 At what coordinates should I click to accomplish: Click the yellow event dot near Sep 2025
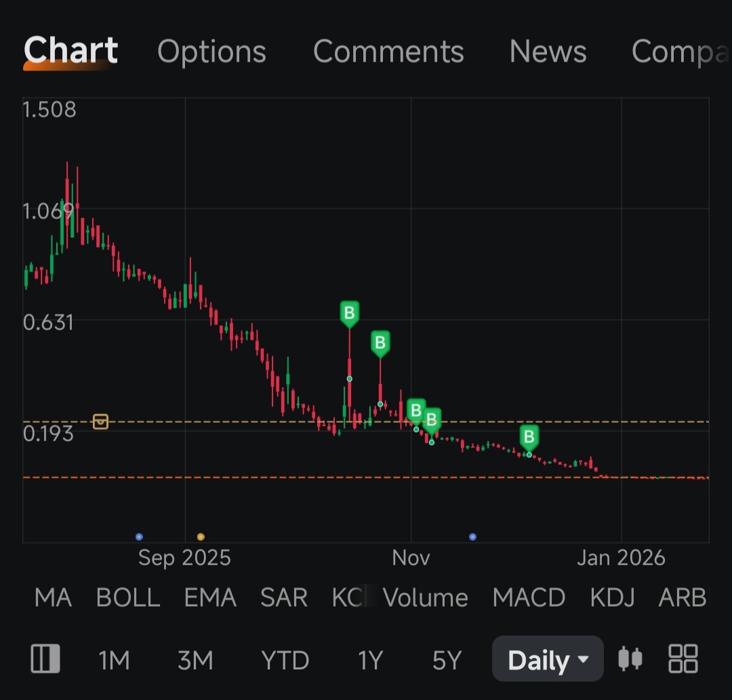tap(201, 537)
